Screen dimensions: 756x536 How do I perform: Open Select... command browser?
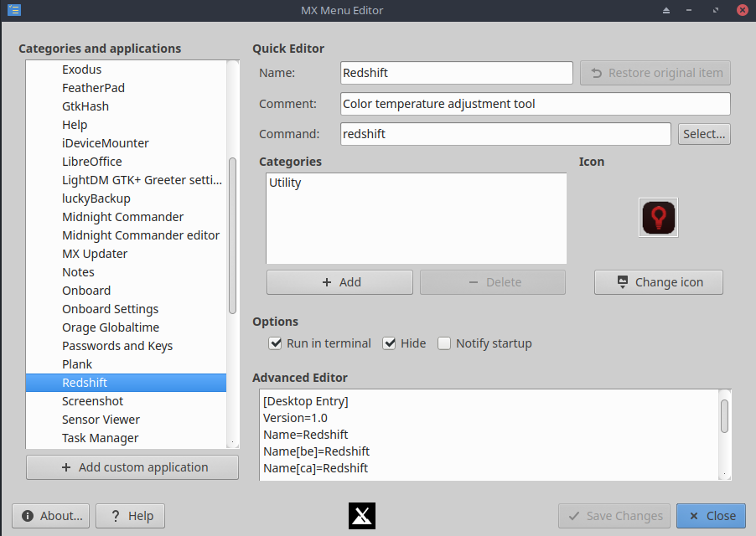[704, 134]
